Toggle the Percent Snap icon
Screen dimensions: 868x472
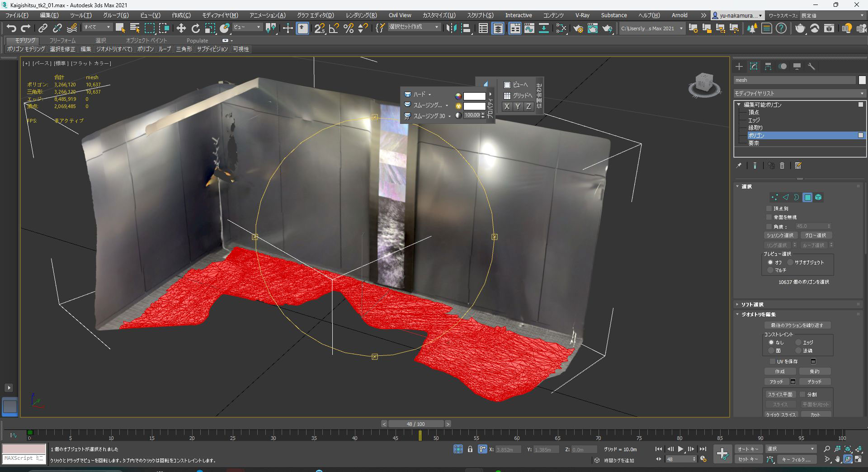pos(349,28)
